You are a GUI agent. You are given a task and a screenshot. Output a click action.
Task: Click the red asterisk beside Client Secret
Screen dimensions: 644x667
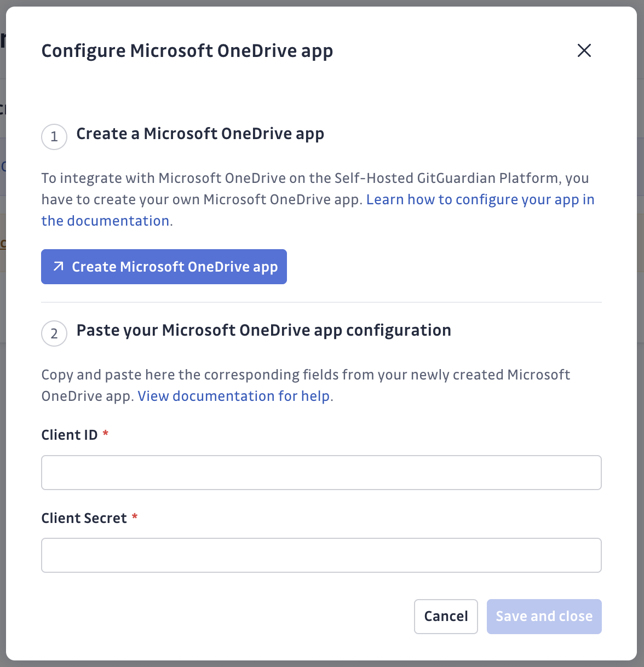pyautogui.click(x=135, y=517)
